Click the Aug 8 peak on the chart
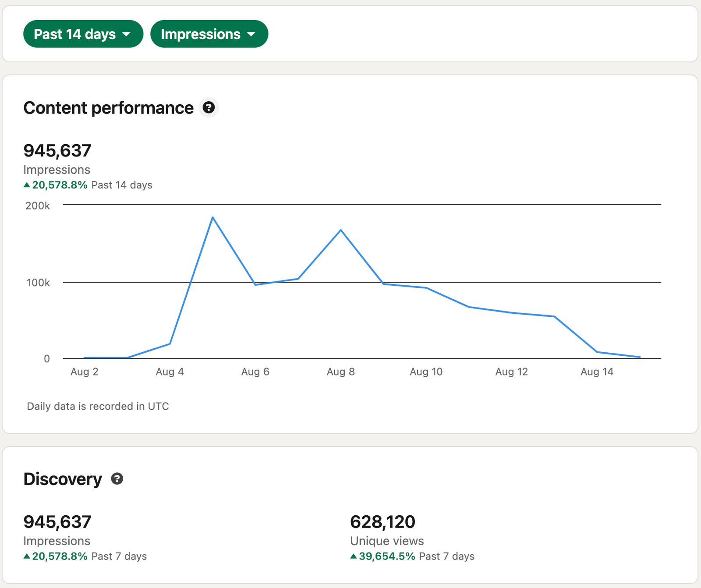The image size is (701, 588). (341, 230)
